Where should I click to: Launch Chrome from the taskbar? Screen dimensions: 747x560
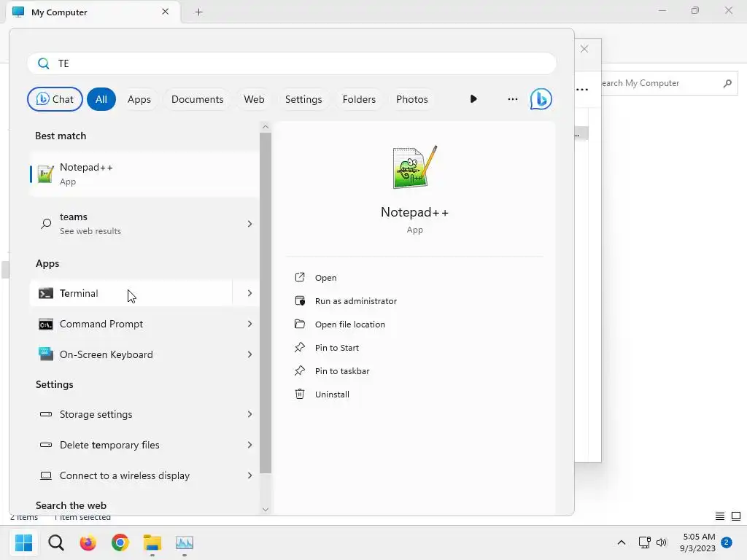pyautogui.click(x=120, y=542)
